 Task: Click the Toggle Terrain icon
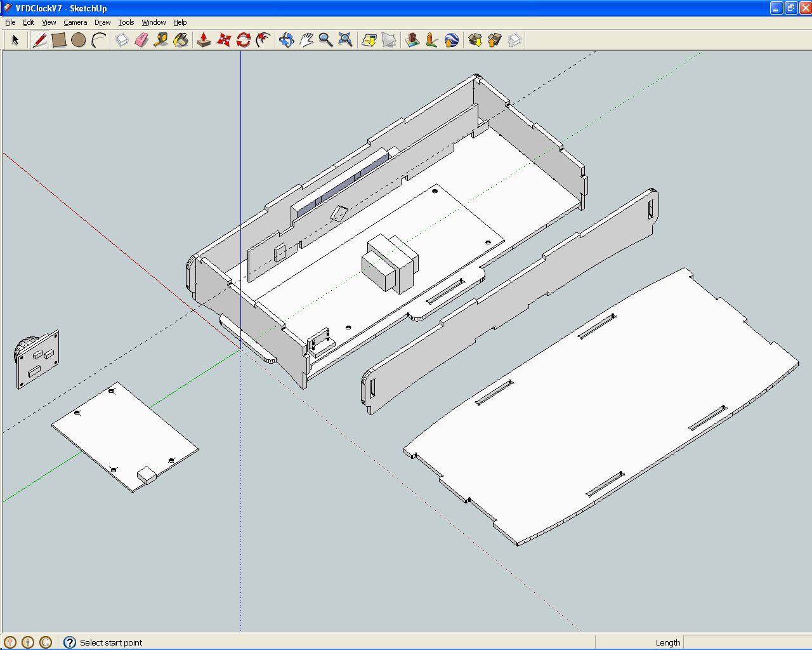[x=389, y=40]
